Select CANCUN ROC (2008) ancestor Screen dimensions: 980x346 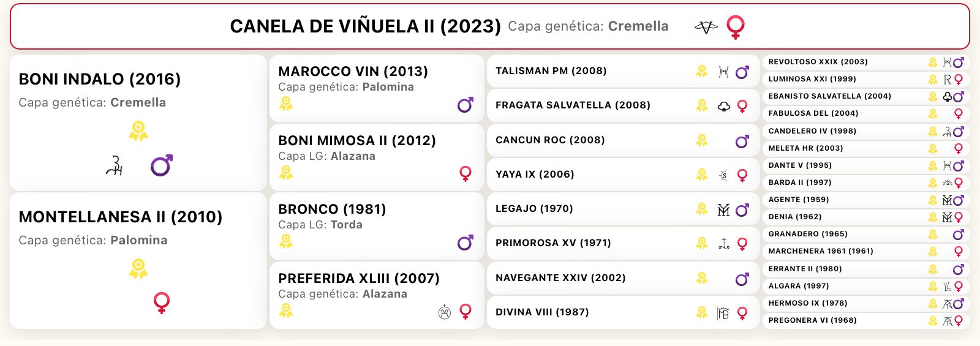624,140
